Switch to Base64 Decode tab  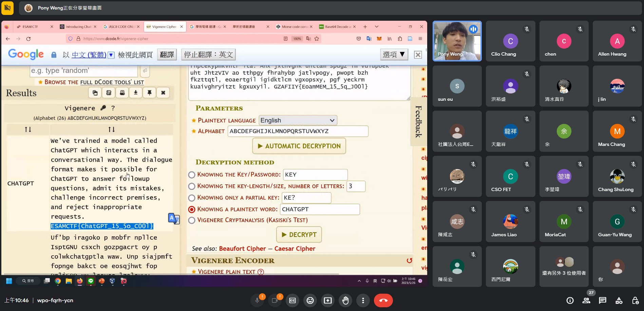point(337,26)
